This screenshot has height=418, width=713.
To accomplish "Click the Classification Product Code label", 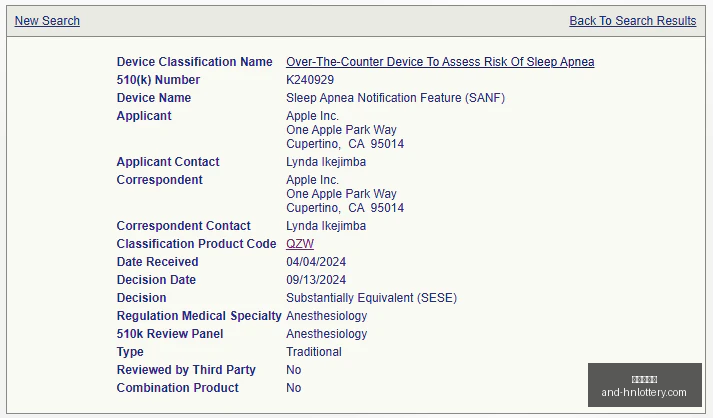I will 196,244.
